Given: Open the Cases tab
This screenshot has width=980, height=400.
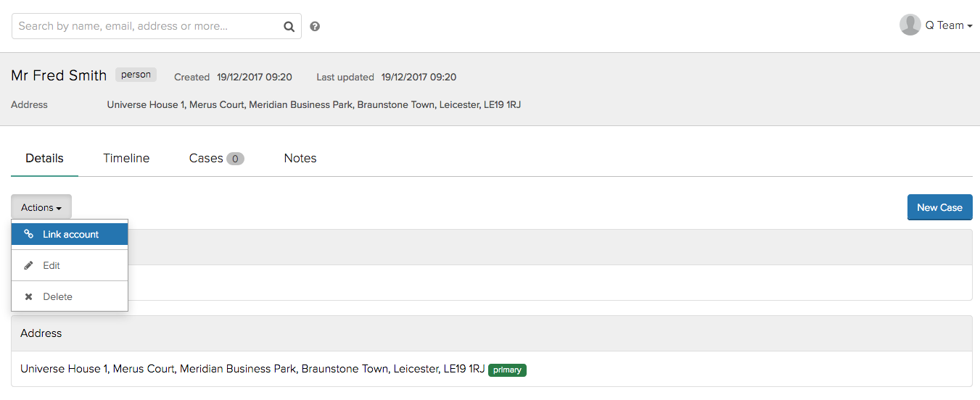Looking at the screenshot, I should (x=216, y=158).
